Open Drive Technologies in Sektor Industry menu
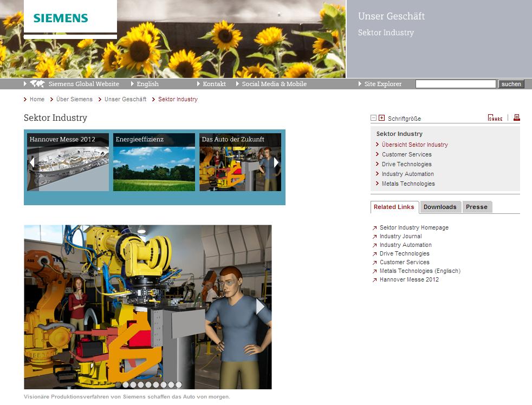The height and width of the screenshot is (405, 532). tap(407, 164)
